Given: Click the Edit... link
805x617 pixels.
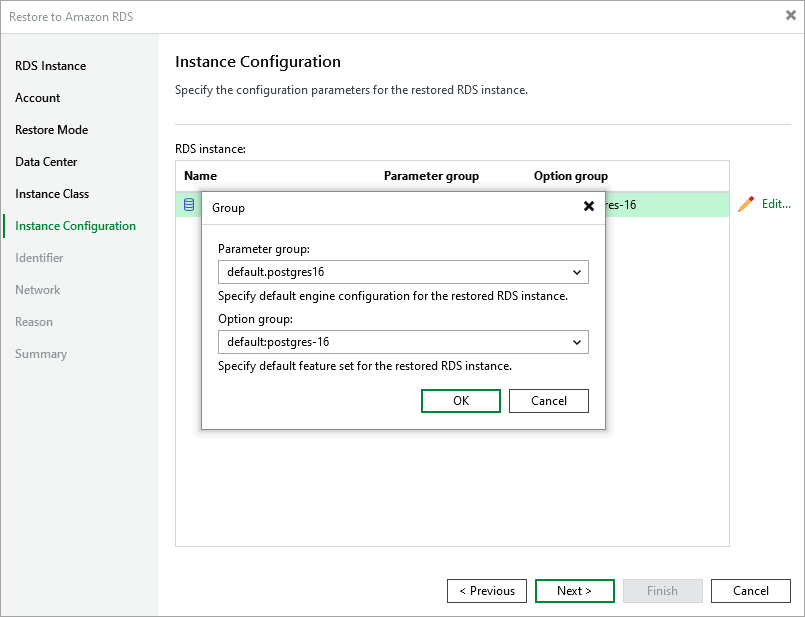Looking at the screenshot, I should coord(776,204).
